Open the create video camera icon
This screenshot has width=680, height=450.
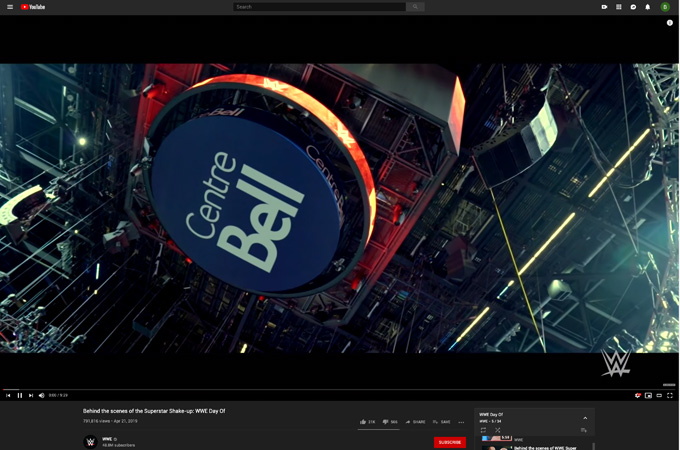(604, 7)
